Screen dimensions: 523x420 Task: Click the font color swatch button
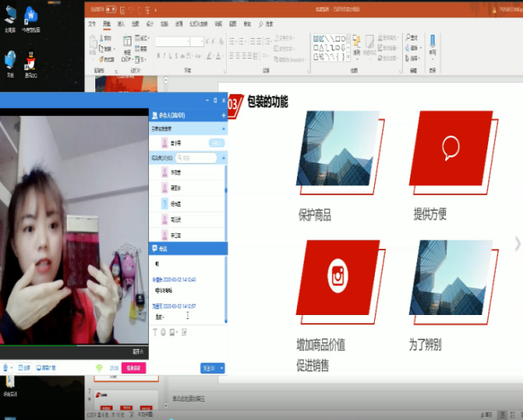(x=218, y=55)
